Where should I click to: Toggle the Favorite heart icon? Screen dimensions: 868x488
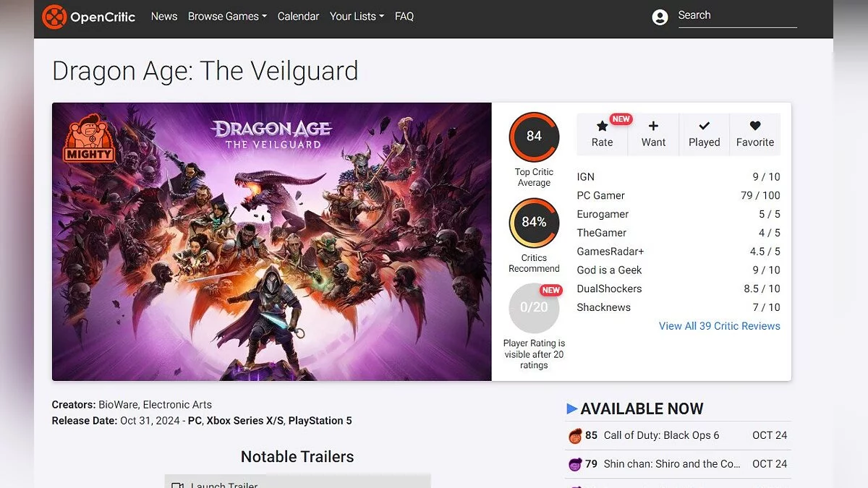click(755, 134)
